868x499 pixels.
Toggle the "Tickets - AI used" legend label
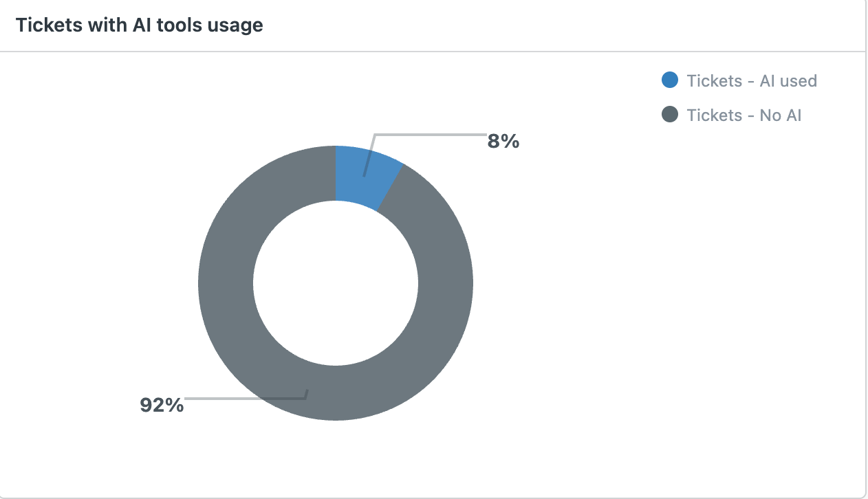tap(752, 80)
